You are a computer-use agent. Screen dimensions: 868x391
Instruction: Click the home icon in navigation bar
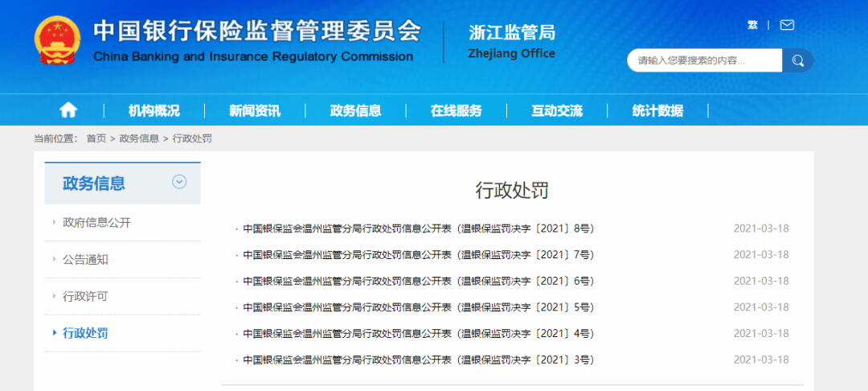point(68,110)
